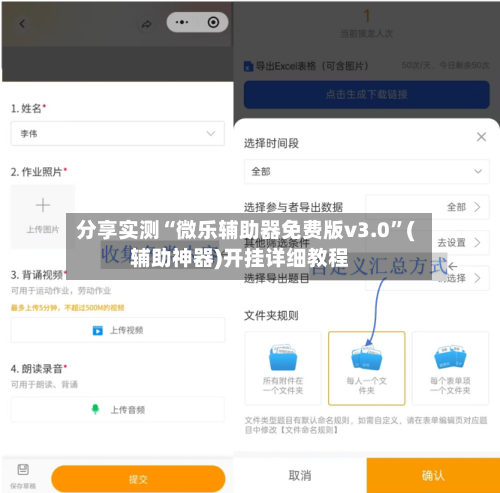Image resolution: width=500 pixels, height=493 pixels.
Task: Expand 选择参与者导出数据 全部 option
Action: coord(427,207)
